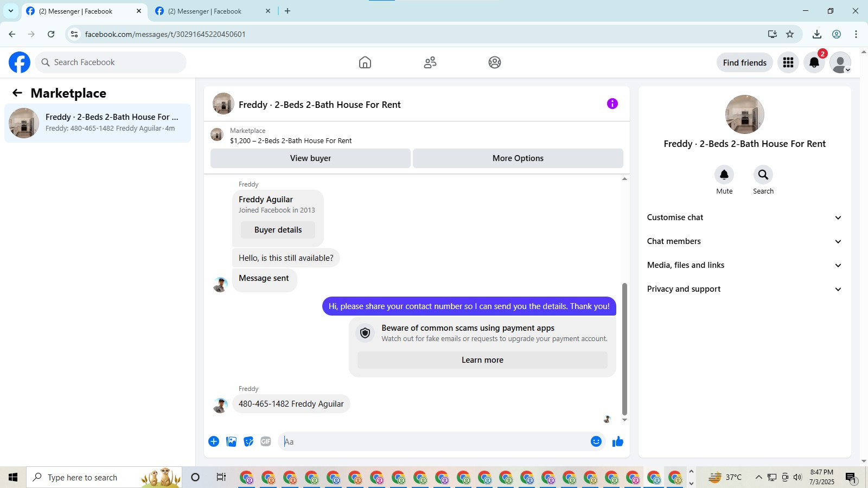Choose a sticker from composer
This screenshot has width=868, height=488.
(x=248, y=441)
